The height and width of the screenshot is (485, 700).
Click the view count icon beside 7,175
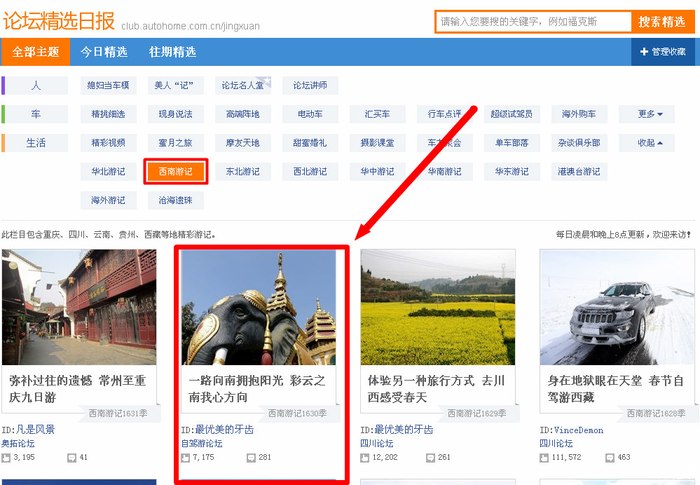click(186, 457)
